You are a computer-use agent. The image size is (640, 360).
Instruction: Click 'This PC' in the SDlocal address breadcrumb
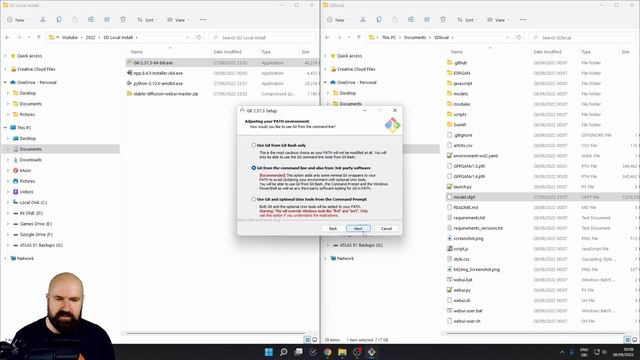point(389,38)
